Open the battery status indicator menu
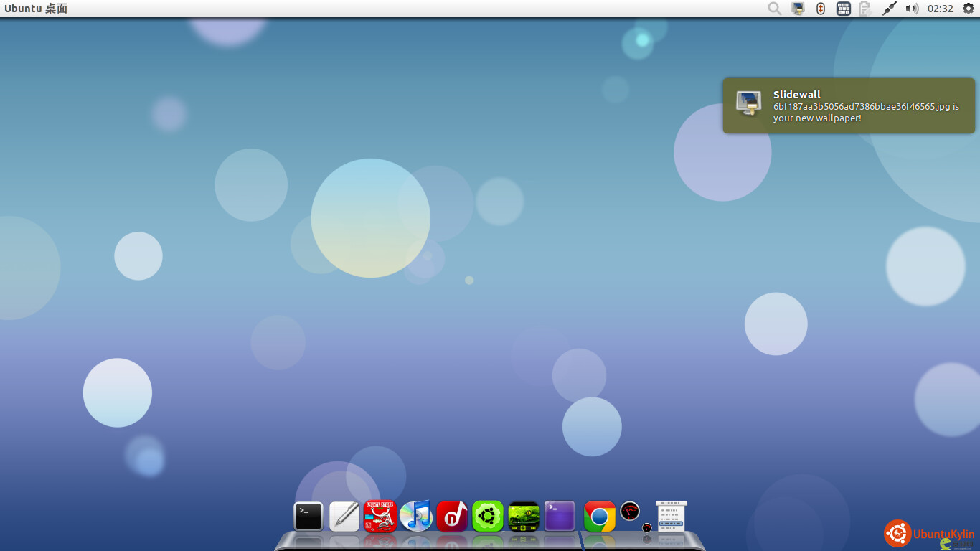The width and height of the screenshot is (980, 551). tap(865, 9)
